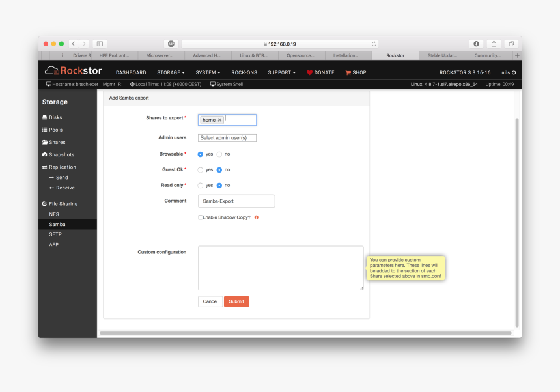Click the Custom configuration text area
This screenshot has width=560, height=392.
tap(281, 268)
